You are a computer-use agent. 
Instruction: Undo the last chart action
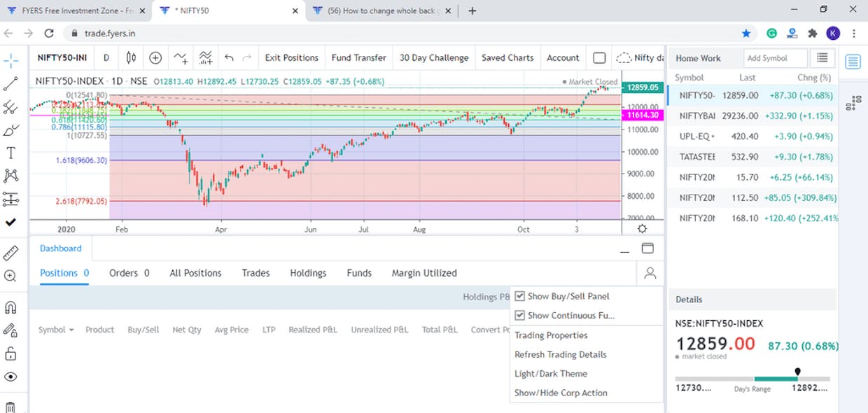click(x=229, y=57)
